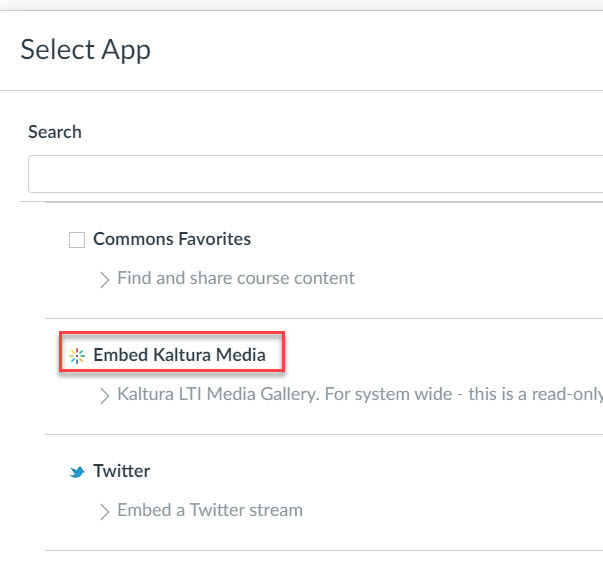Click the Select App dialog heading
Screen dimensions: 603x562
pyautogui.click(x=86, y=49)
